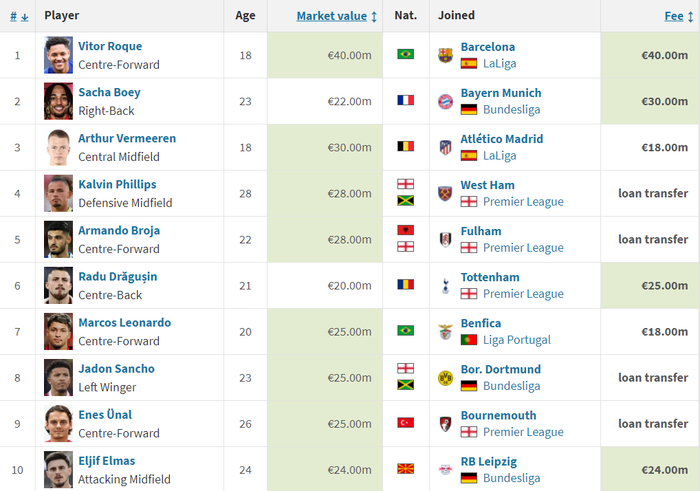Click Jadon Sancho's portrait thumbnail
This screenshot has width=700, height=491.
click(59, 377)
